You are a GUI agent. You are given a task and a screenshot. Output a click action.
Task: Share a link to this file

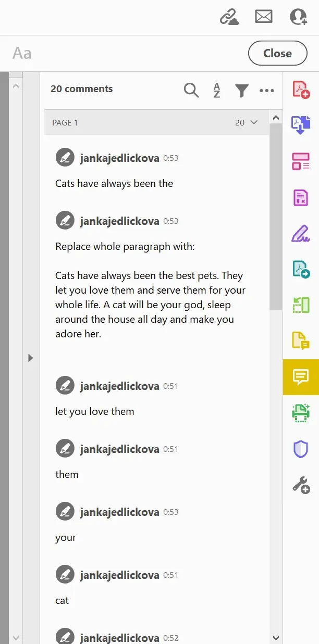229,17
